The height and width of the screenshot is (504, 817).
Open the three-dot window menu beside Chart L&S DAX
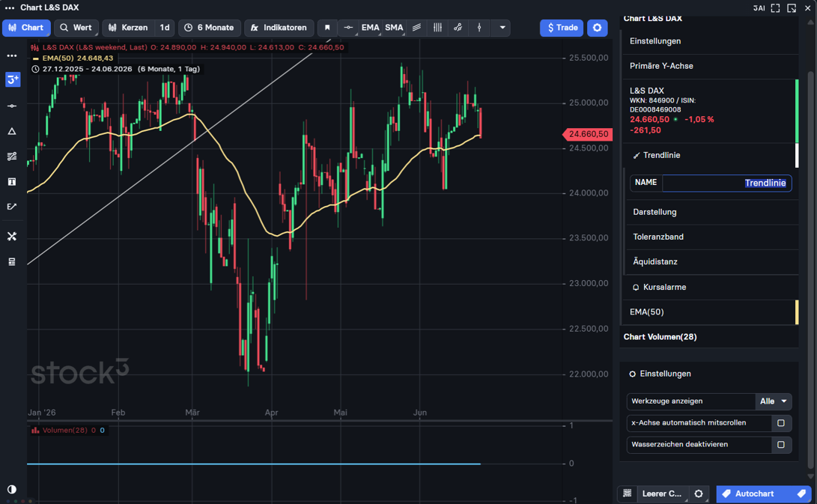[x=10, y=7]
